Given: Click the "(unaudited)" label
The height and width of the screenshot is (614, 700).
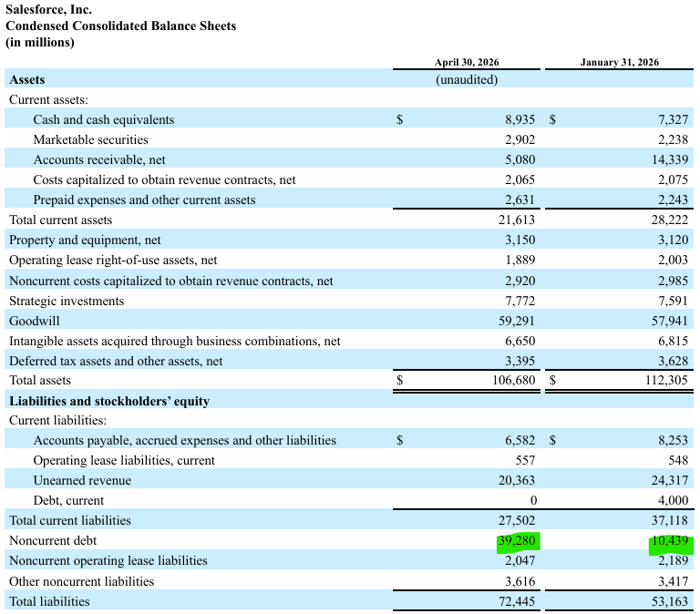Looking at the screenshot, I should point(467,79).
